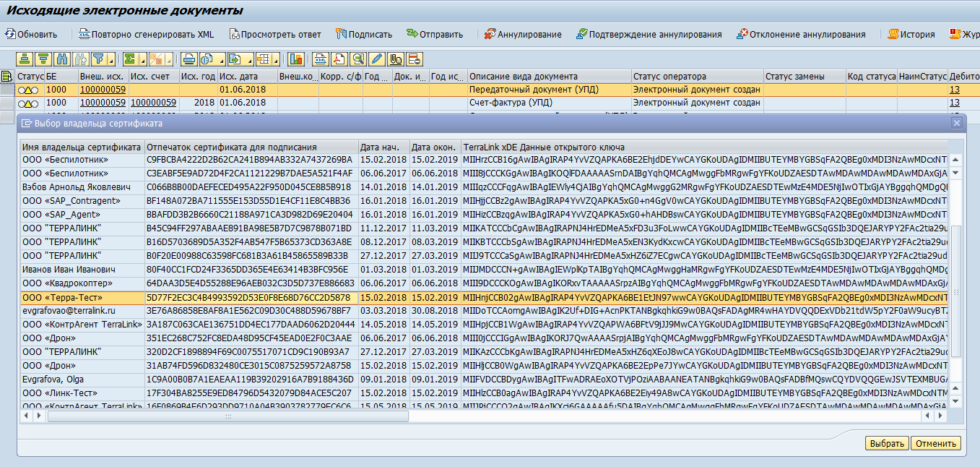980x467 pixels.
Task: Expand the sum total dropdown arrow
Action: pyautogui.click(x=142, y=60)
